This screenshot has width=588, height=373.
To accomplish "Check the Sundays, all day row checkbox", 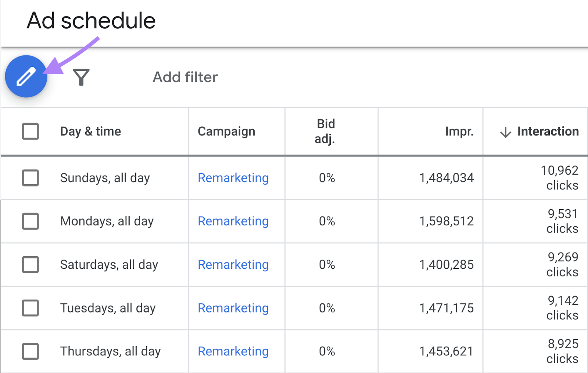I will (30, 178).
